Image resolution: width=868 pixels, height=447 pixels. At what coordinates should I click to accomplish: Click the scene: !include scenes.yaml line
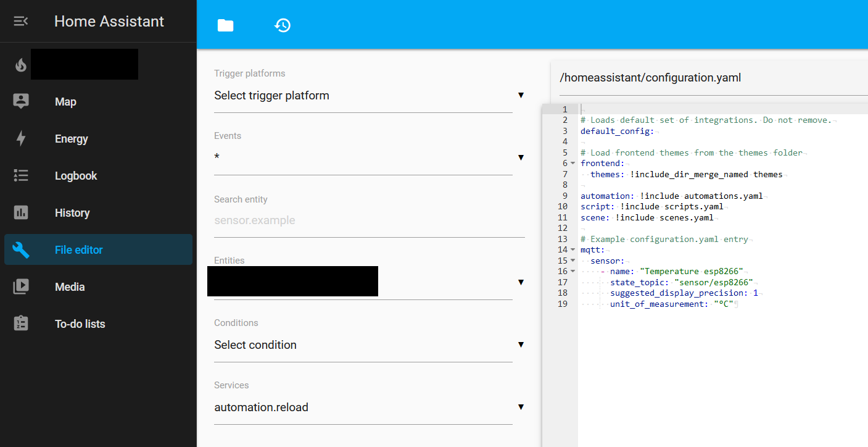pyautogui.click(x=648, y=217)
